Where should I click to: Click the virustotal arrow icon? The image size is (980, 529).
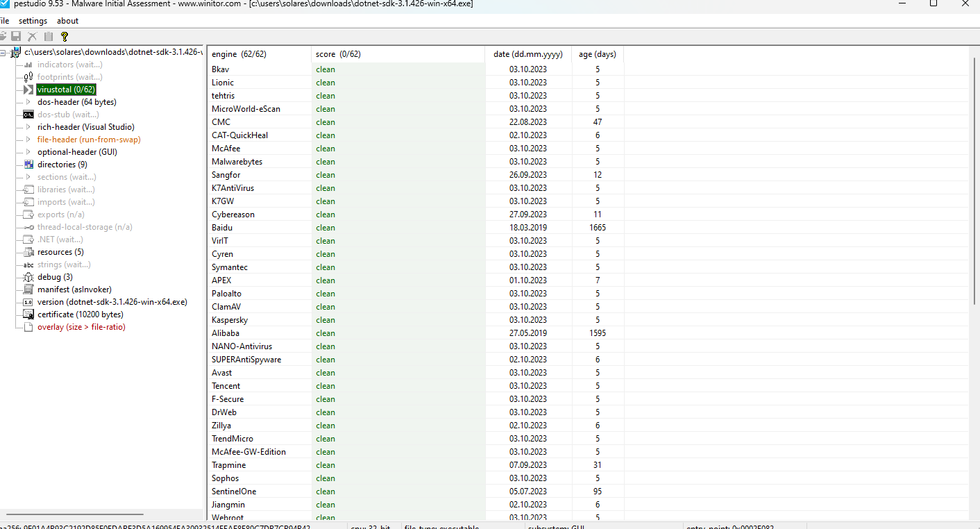(x=28, y=90)
